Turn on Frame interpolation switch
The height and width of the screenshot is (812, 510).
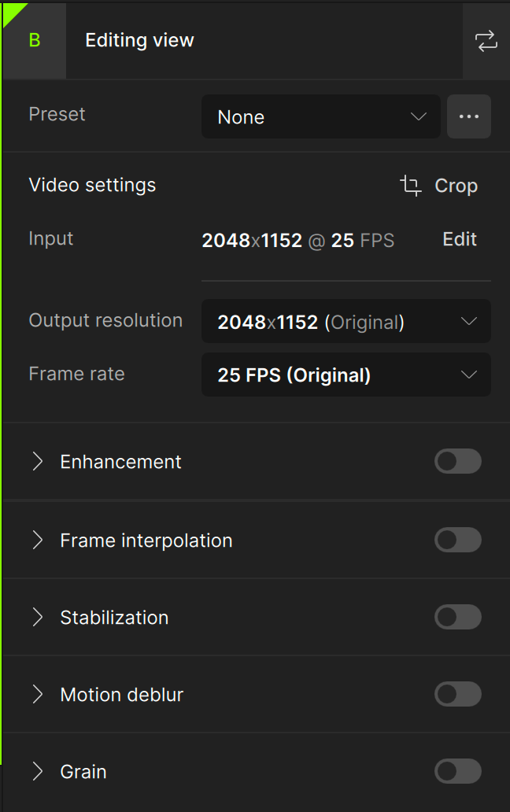[458, 540]
